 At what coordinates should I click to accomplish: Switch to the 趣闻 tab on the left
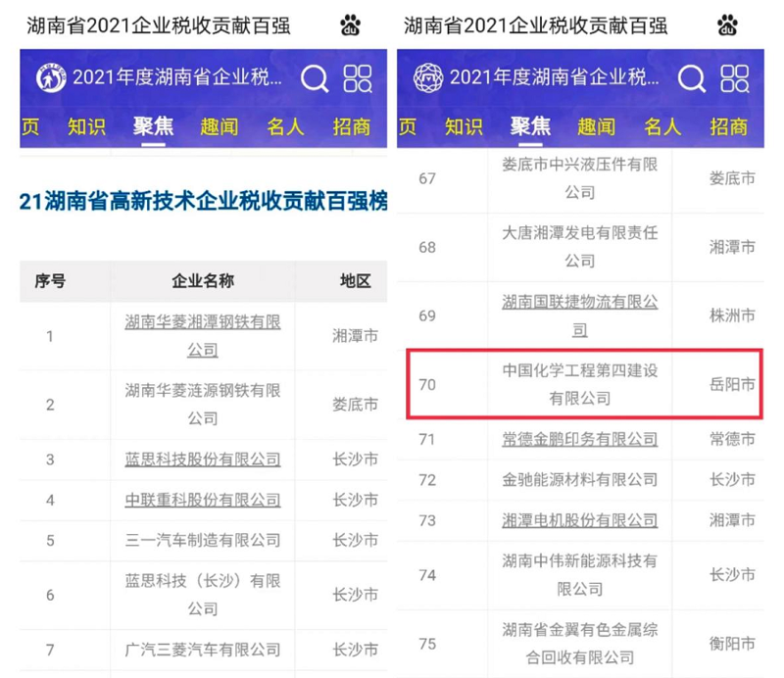point(218,126)
